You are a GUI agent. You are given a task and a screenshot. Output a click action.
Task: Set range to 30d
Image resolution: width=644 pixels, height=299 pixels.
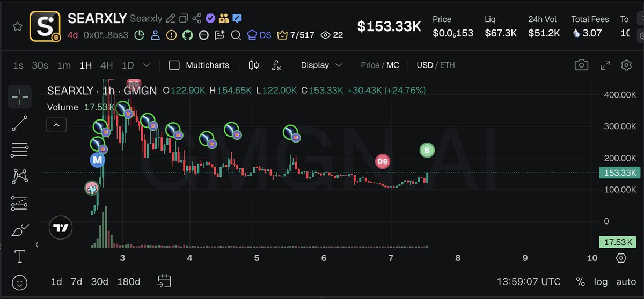100,281
